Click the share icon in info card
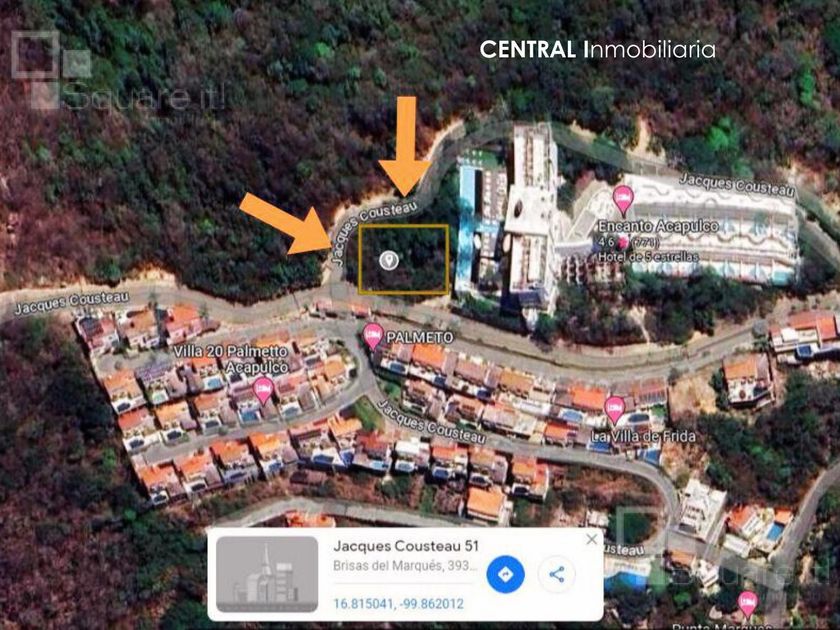 (557, 574)
